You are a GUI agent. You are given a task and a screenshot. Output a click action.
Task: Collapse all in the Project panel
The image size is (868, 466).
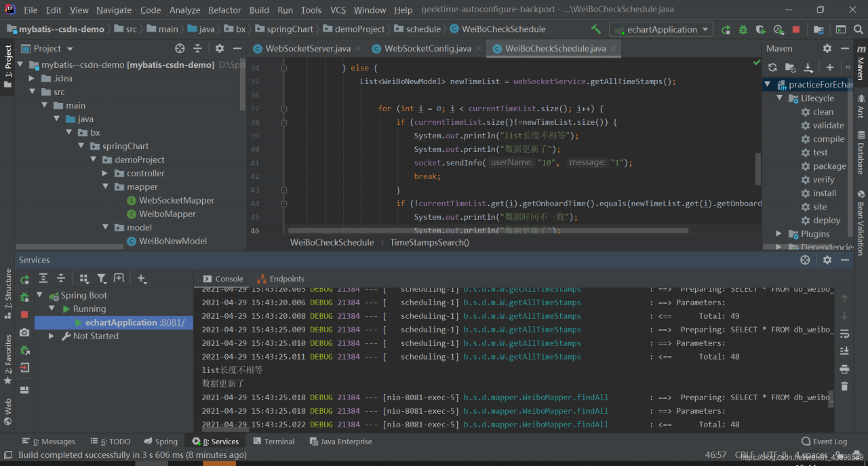[197, 48]
